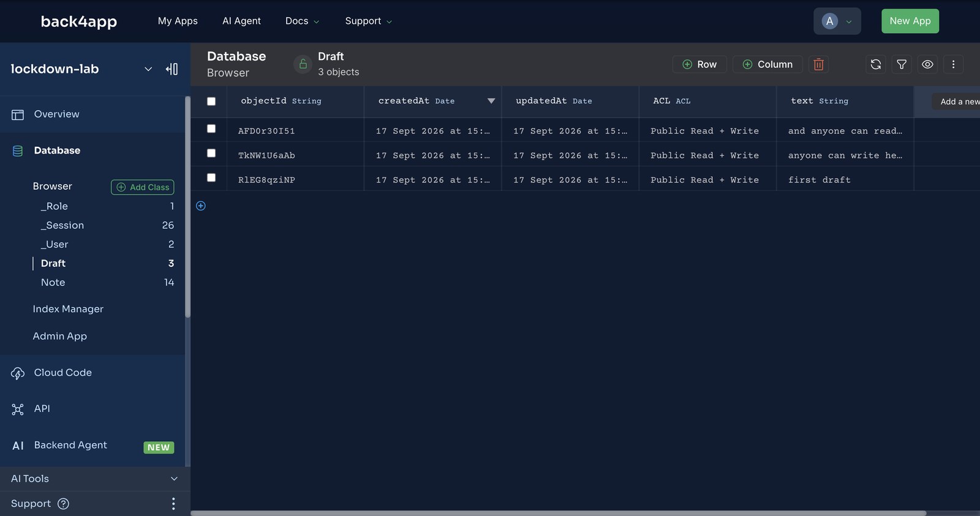Click the red trash delete icon
This screenshot has height=516, width=980.
click(818, 64)
